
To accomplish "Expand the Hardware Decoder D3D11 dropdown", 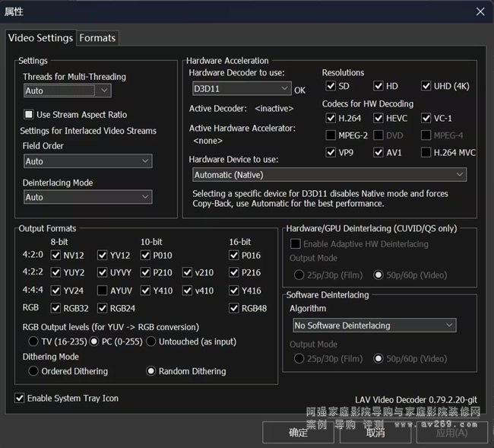I will point(240,89).
